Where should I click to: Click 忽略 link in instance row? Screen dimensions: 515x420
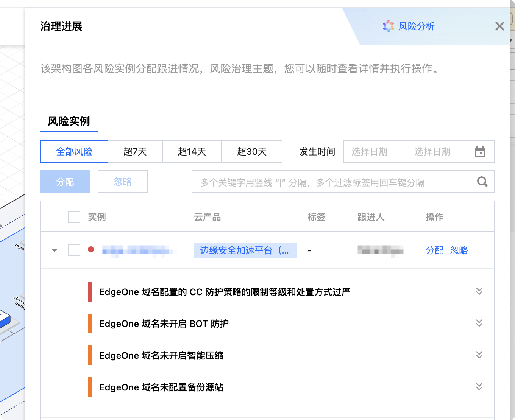pos(459,250)
